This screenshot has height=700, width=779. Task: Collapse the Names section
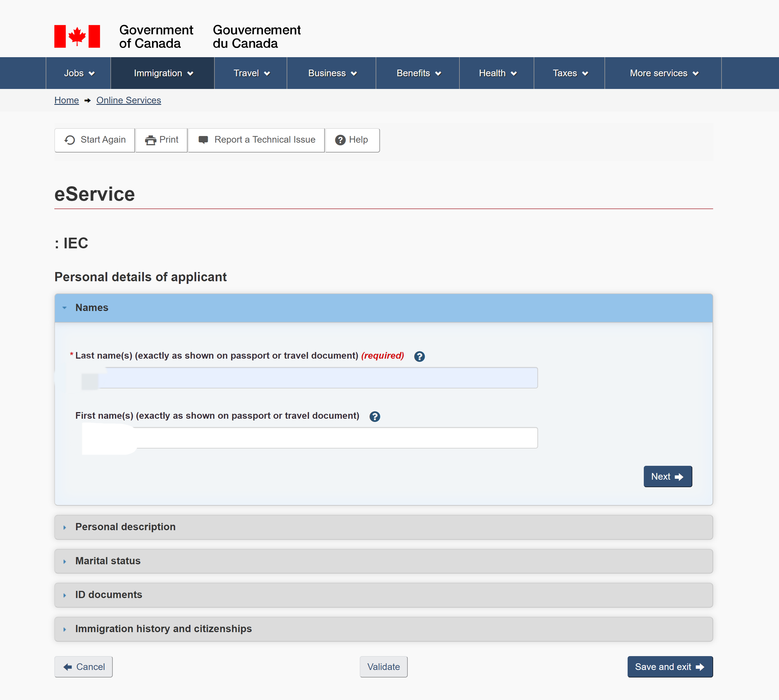(x=92, y=308)
